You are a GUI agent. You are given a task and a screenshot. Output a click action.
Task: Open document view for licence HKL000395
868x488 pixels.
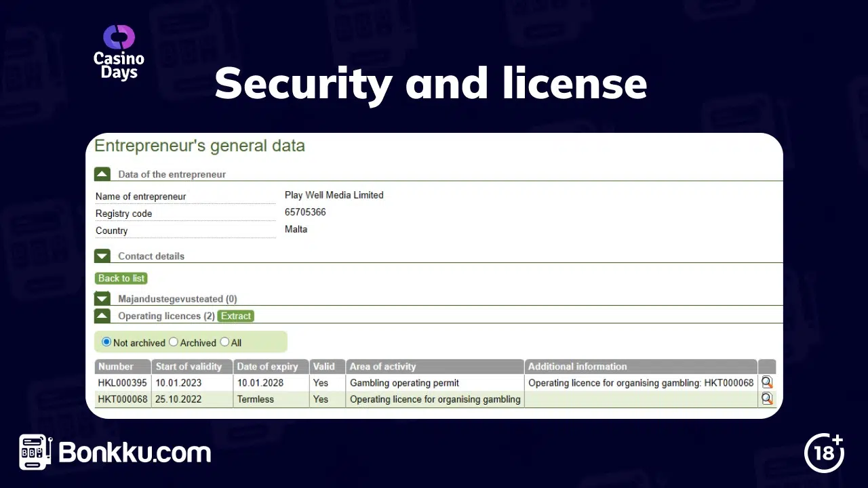(x=766, y=382)
